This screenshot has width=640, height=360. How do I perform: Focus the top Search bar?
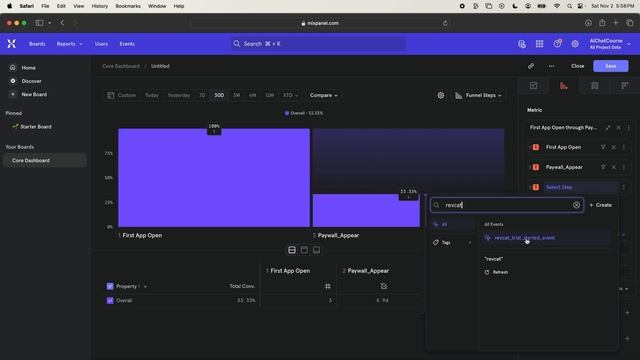pyautogui.click(x=318, y=44)
